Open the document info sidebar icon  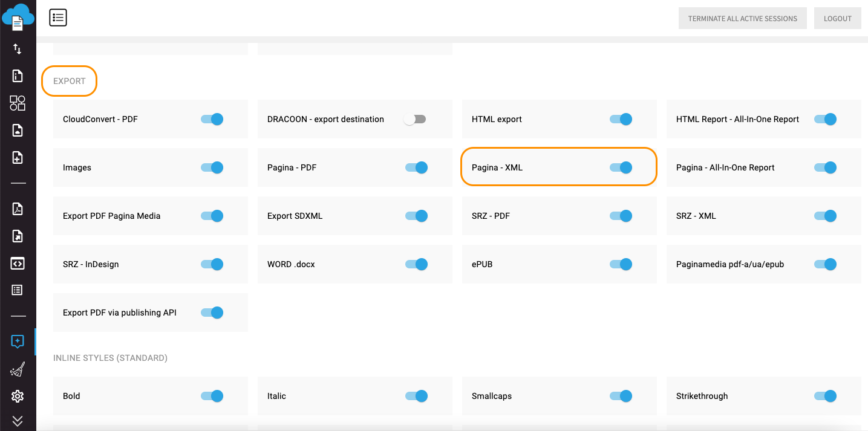tap(18, 76)
